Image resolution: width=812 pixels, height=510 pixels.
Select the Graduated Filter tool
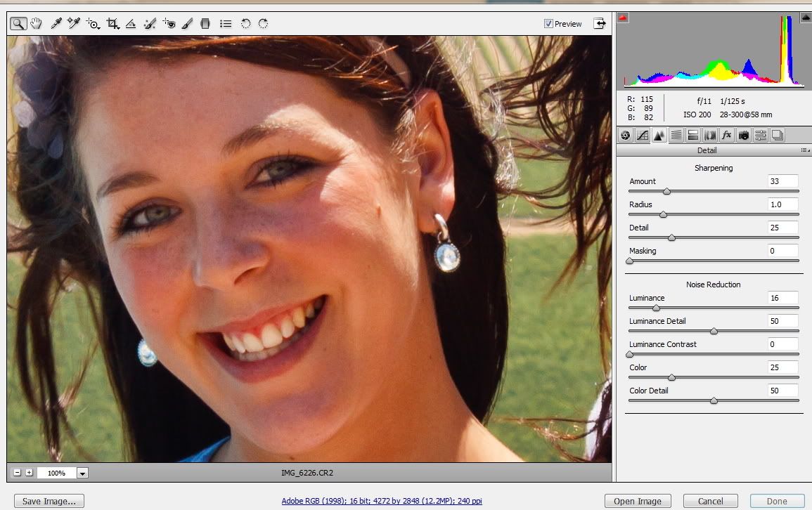(x=205, y=24)
